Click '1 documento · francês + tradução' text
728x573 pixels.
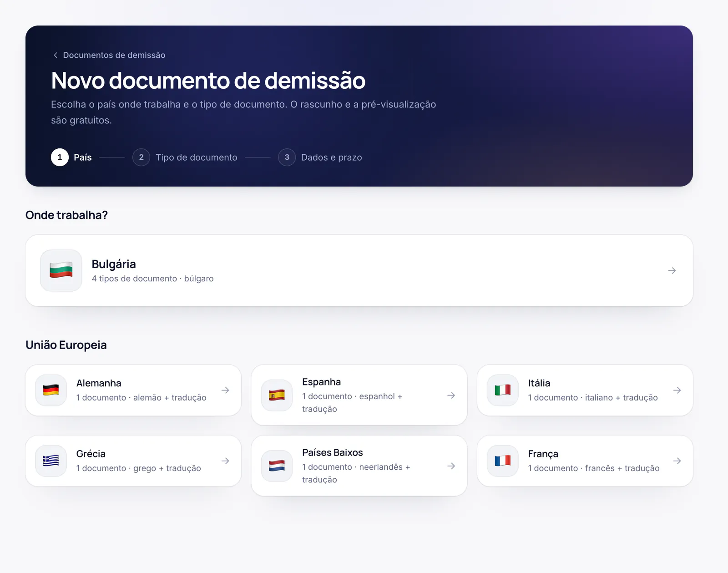pos(594,468)
